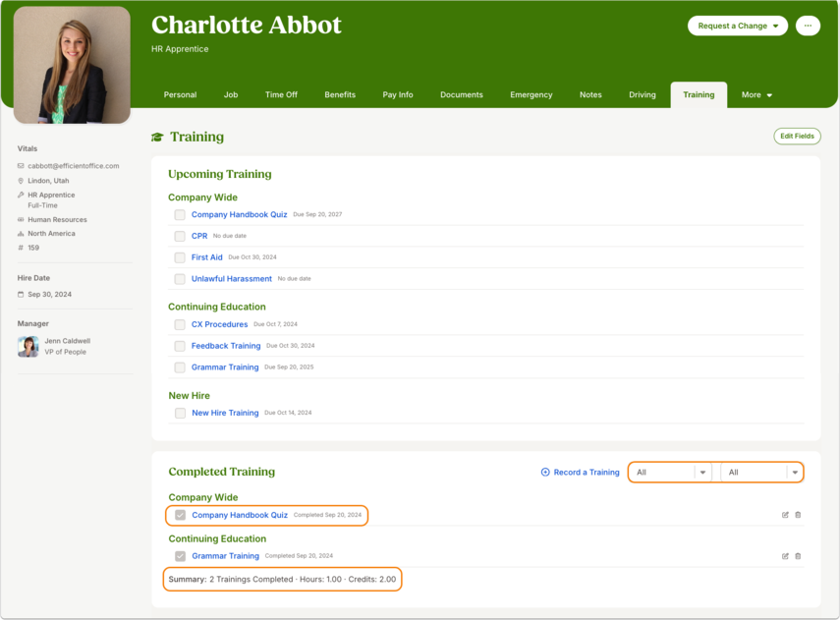This screenshot has width=840, height=620.
Task: Open the Benefits tab
Action: [x=340, y=95]
